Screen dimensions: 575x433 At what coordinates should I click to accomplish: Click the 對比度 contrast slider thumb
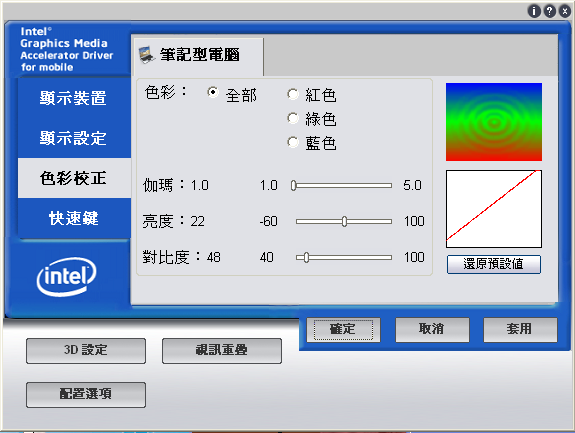click(307, 257)
